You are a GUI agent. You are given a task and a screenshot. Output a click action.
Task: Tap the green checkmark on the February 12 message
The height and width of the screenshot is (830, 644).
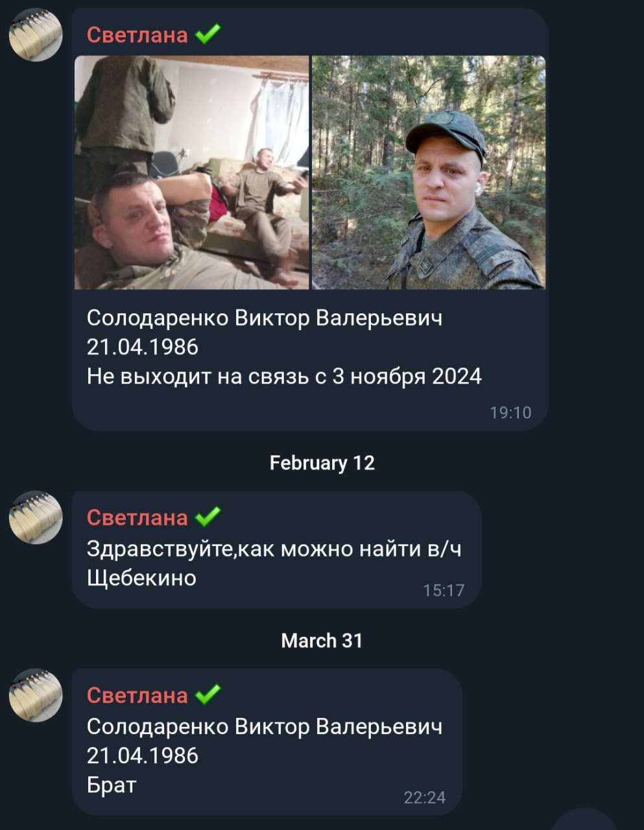pyautogui.click(x=208, y=517)
